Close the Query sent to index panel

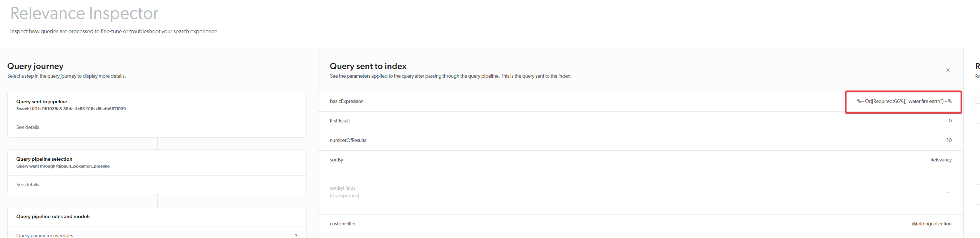(x=947, y=70)
